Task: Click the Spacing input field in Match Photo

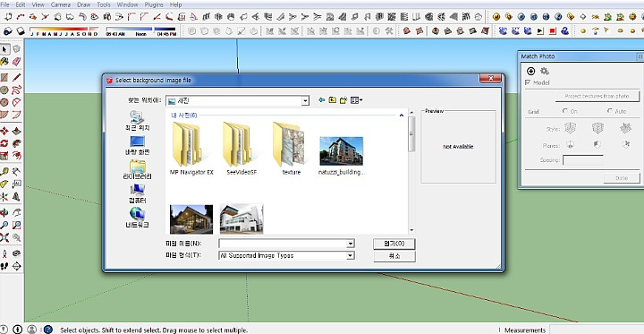Action: [x=583, y=160]
